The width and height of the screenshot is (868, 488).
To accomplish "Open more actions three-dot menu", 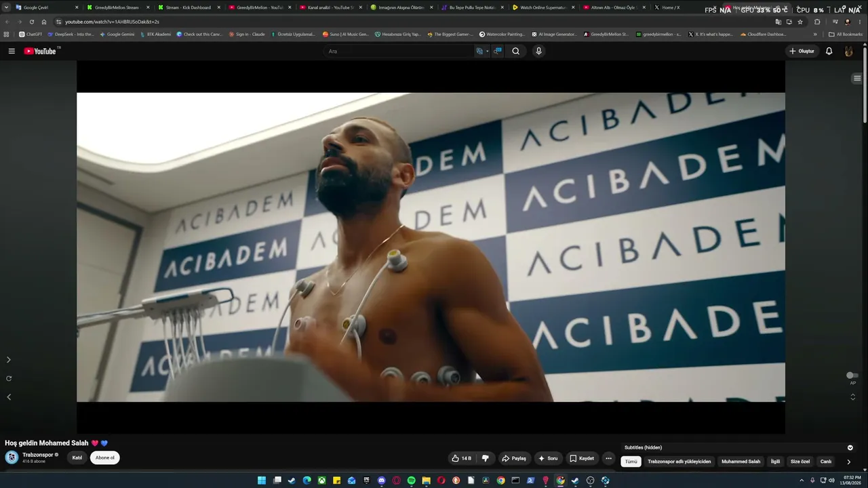I will click(608, 458).
